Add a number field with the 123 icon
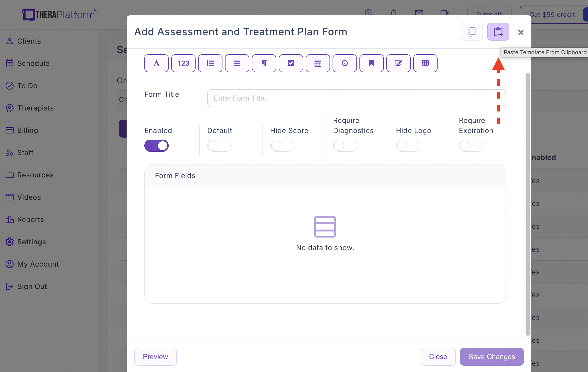 [x=183, y=63]
